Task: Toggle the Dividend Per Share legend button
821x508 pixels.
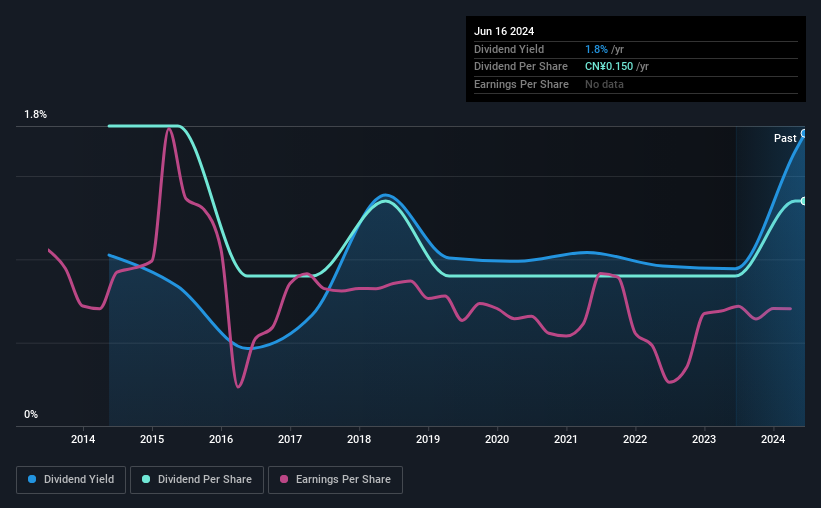Action: pos(197,480)
